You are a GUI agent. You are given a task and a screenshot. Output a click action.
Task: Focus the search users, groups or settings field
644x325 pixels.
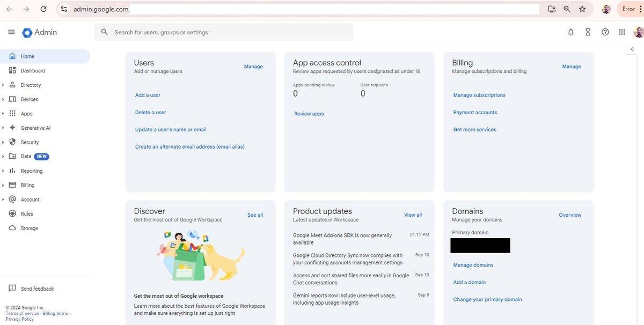(224, 32)
